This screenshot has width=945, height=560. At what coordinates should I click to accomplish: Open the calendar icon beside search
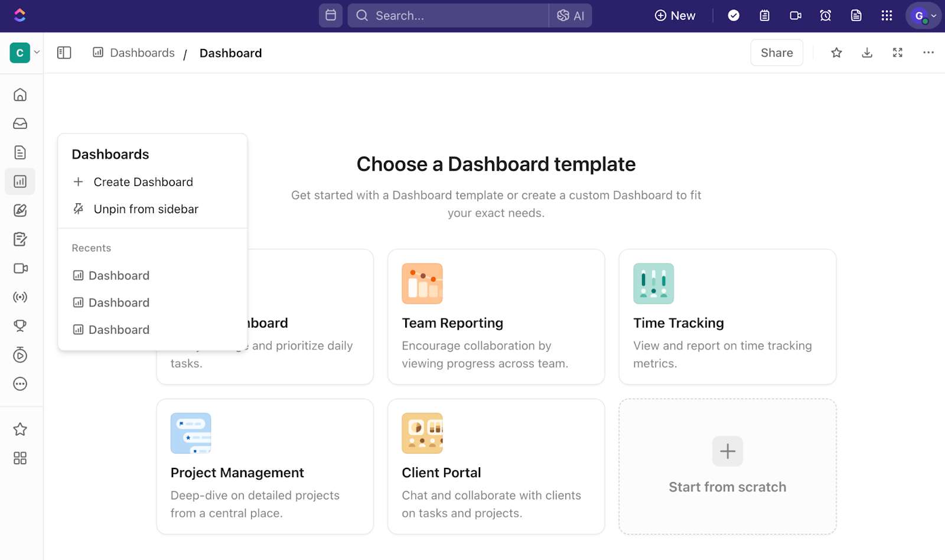[x=331, y=15]
